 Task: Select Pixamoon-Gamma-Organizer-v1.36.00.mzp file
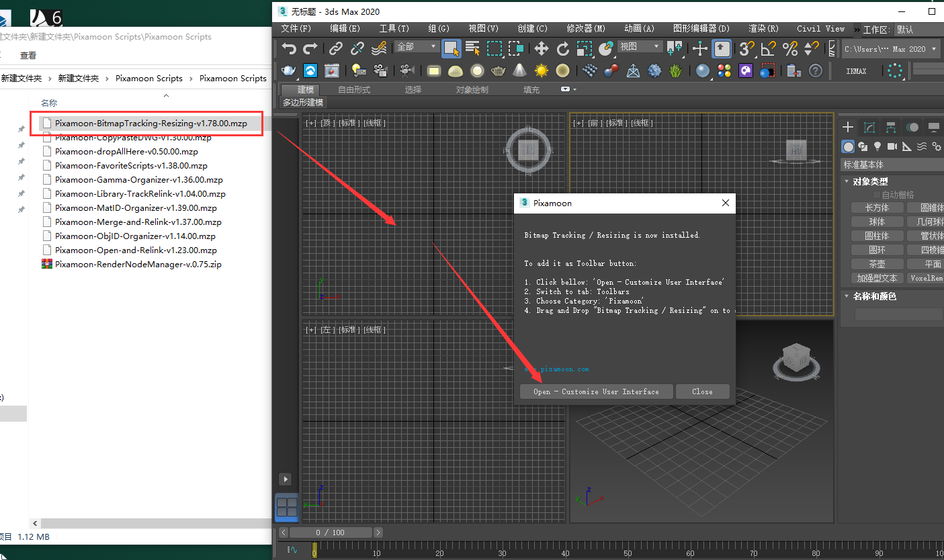click(138, 180)
